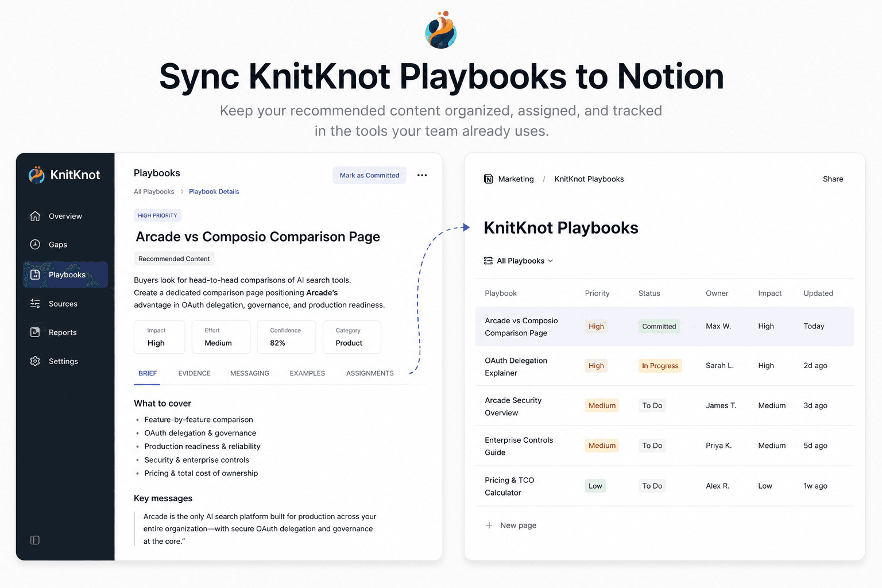
Task: Select the Playbooks sidebar icon
Action: [x=35, y=274]
